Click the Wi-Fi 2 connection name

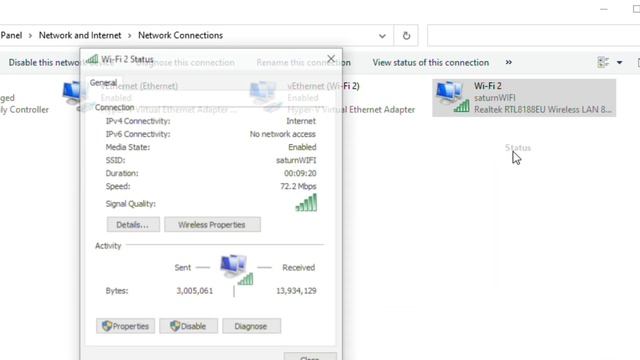(488, 86)
